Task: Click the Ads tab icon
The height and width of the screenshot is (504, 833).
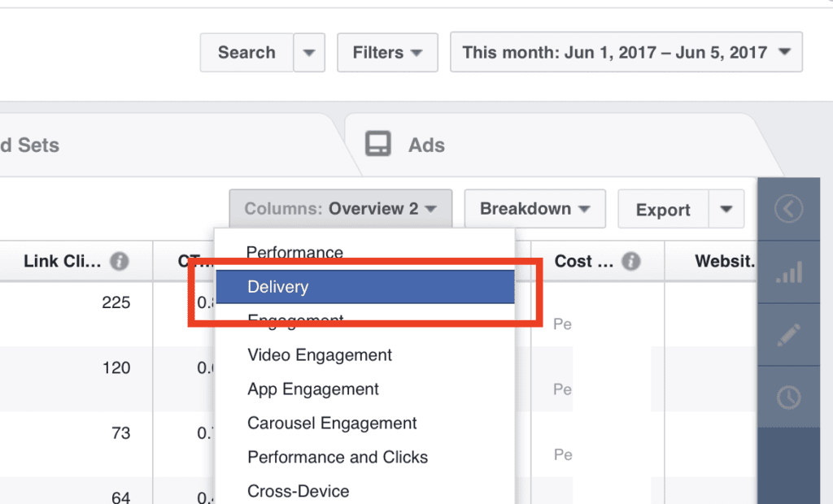Action: pos(378,144)
